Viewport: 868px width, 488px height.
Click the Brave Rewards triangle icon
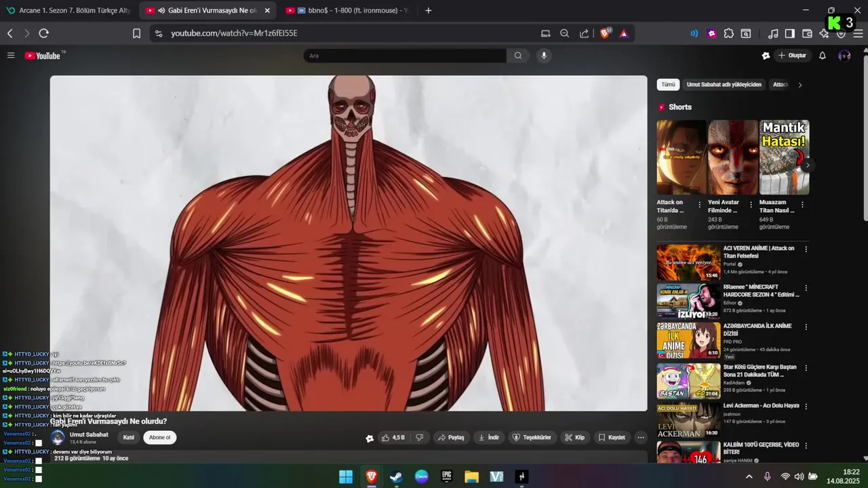pos(624,33)
